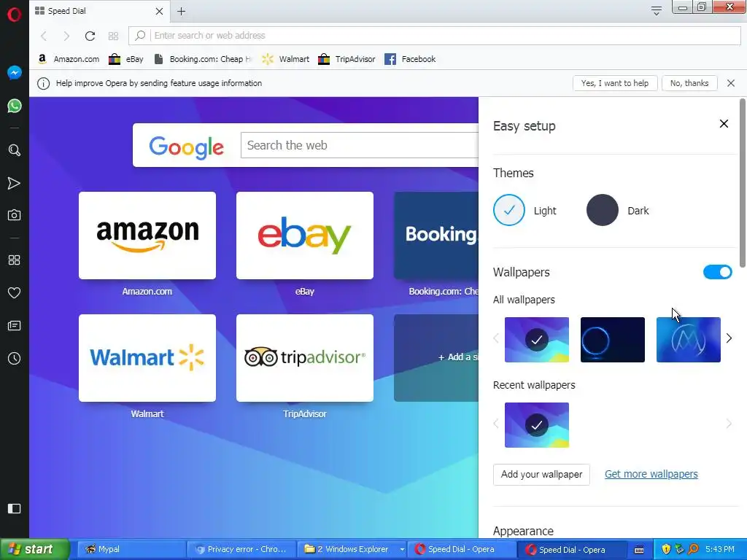Click the Add a site tile
This screenshot has width=747, height=560.
click(436, 358)
